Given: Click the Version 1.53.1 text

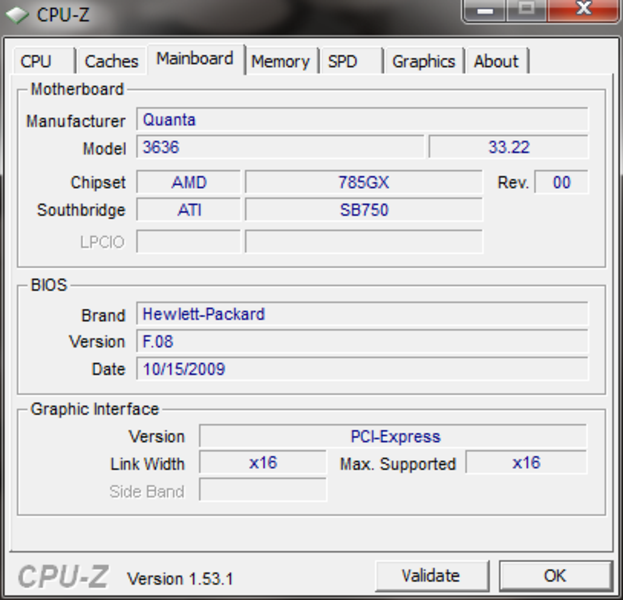Looking at the screenshot, I should click(180, 579).
